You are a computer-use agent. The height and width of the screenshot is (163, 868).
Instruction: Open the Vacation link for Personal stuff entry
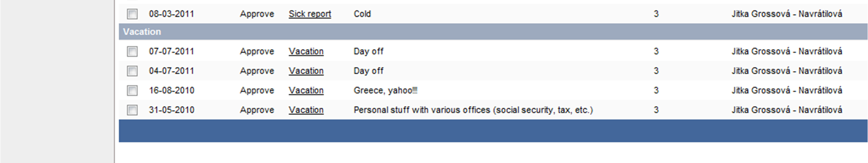pos(306,110)
